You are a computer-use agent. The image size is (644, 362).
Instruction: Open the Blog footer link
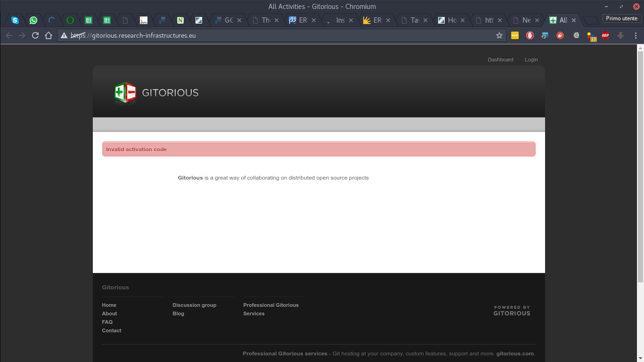click(179, 313)
